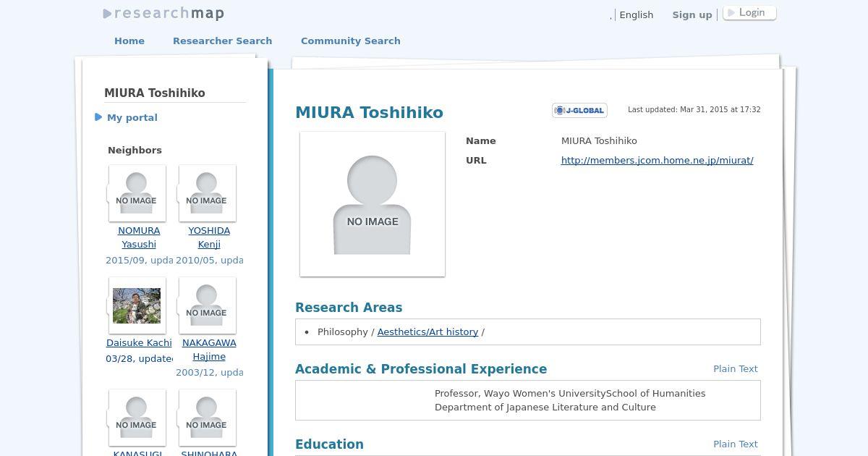The image size is (868, 456).
Task: Click the Neighbors heading in sidebar
Action: point(135,150)
